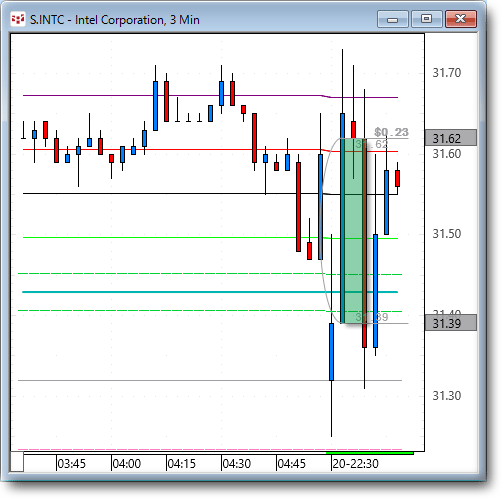Screen dimensions: 504x499
Task: Click the 31.60 price scale label
Action: [447, 154]
